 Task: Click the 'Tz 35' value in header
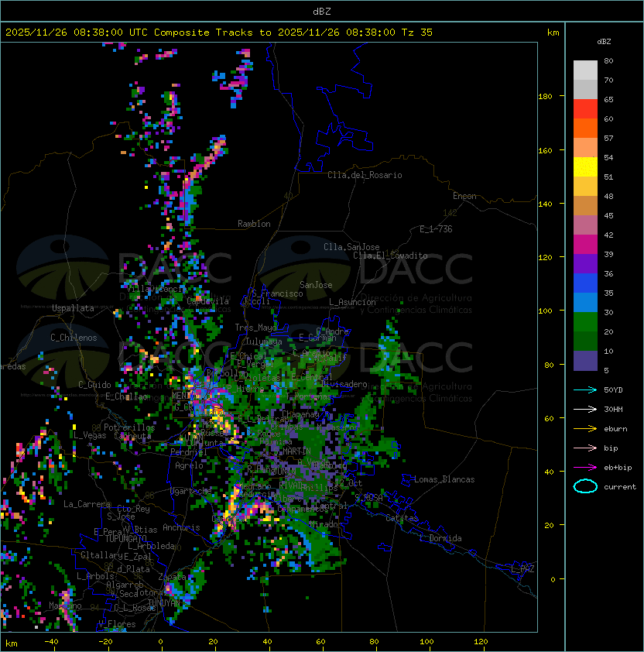click(x=417, y=33)
